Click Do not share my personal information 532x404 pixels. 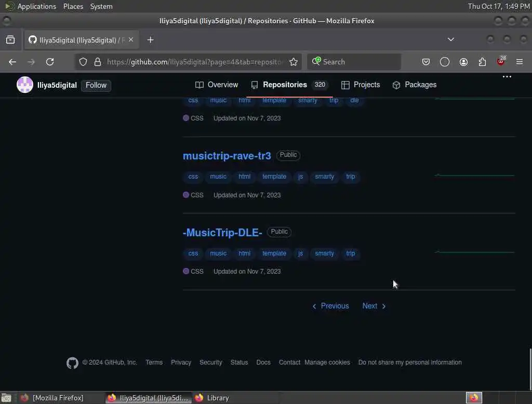point(410,362)
